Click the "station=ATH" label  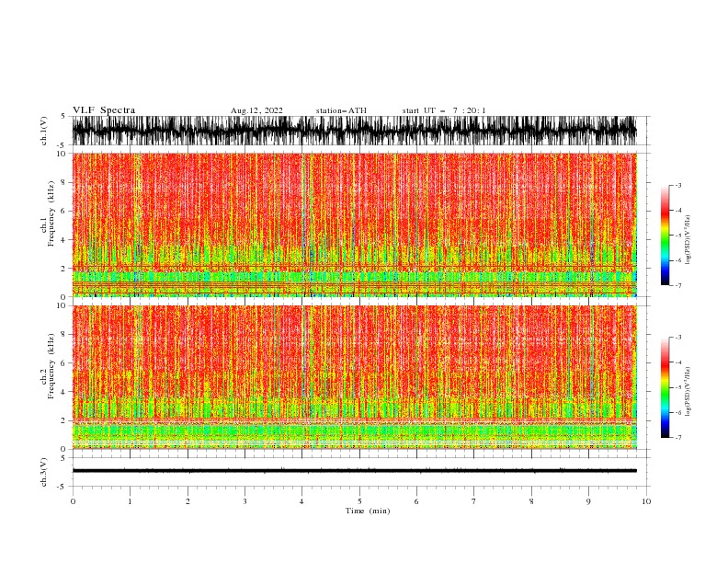point(341,110)
